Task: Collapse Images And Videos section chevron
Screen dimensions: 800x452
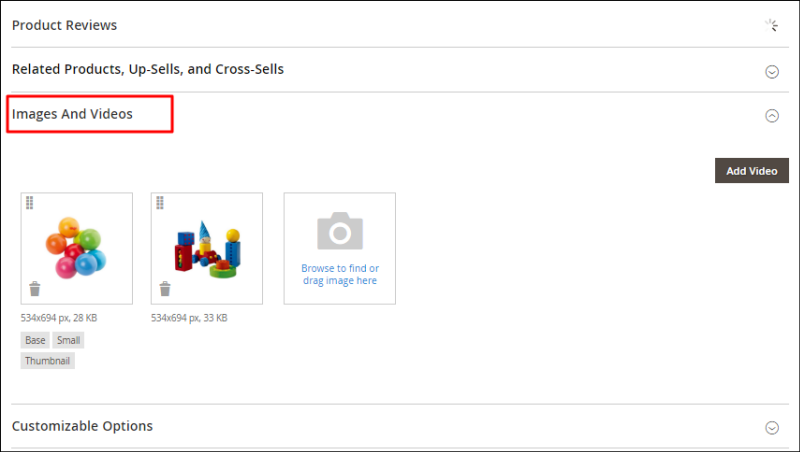Action: pos(772,116)
